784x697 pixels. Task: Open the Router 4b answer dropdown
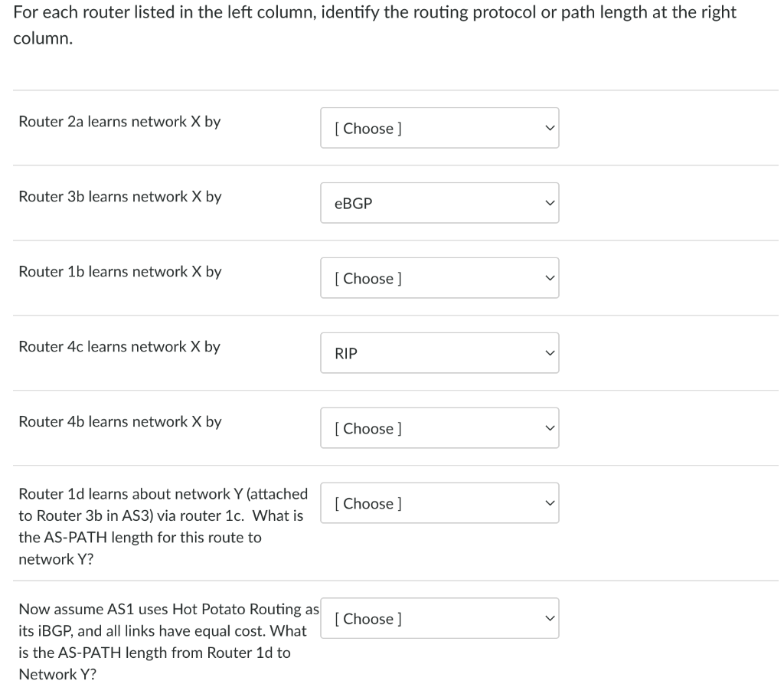click(x=439, y=427)
